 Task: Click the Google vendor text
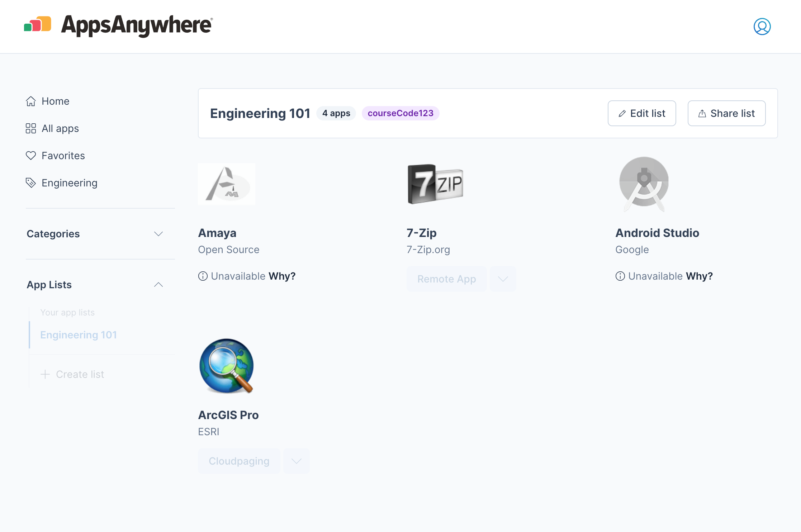632,250
